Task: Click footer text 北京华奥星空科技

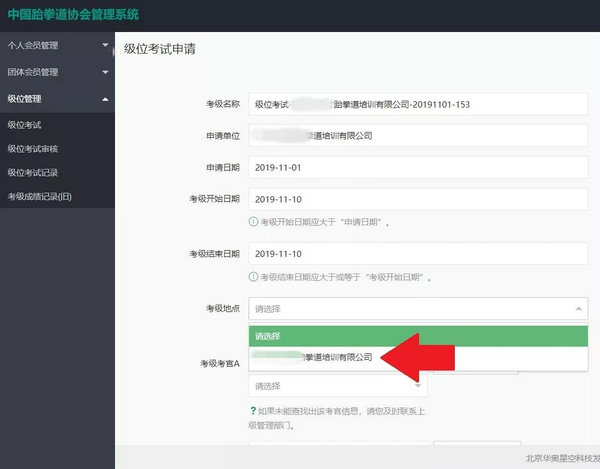Action: coord(562,458)
